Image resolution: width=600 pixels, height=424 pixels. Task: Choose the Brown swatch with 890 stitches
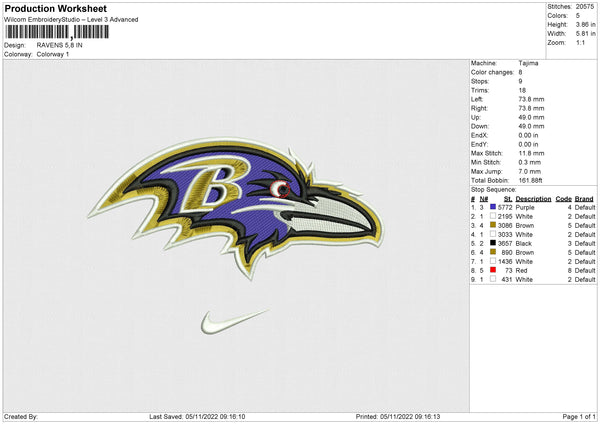click(x=493, y=252)
